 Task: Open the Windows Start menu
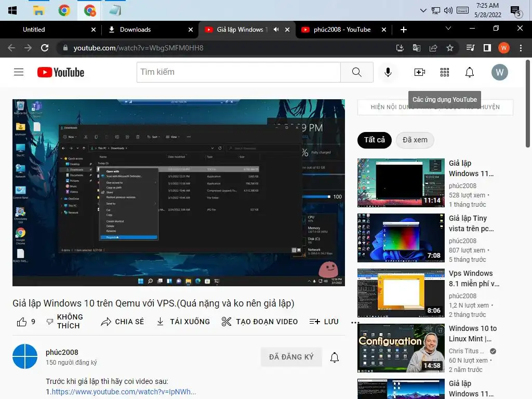point(12,10)
